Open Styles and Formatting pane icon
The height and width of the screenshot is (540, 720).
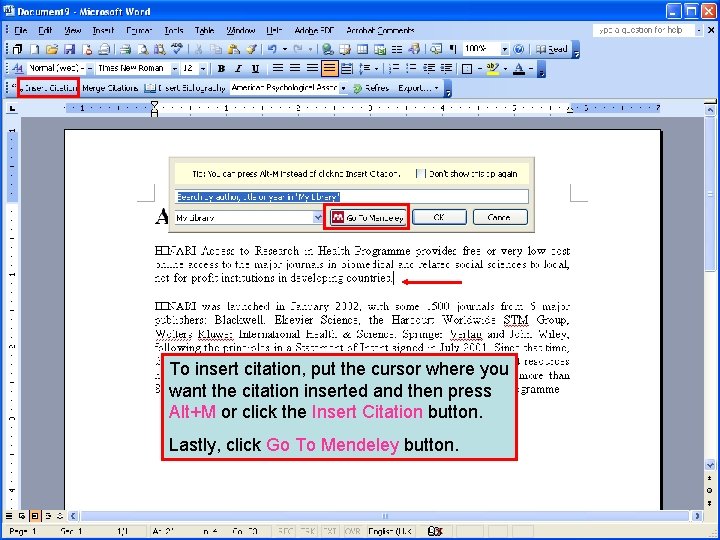[18, 68]
